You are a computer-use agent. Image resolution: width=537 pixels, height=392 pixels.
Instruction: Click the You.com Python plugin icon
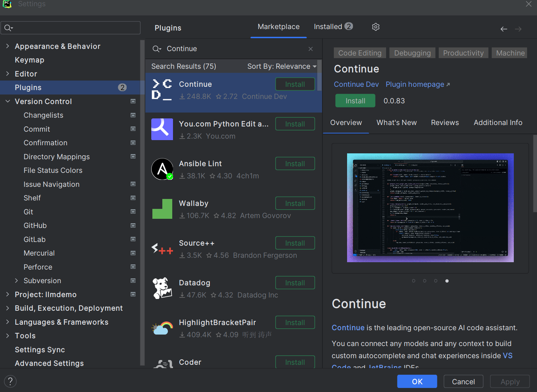point(162,129)
